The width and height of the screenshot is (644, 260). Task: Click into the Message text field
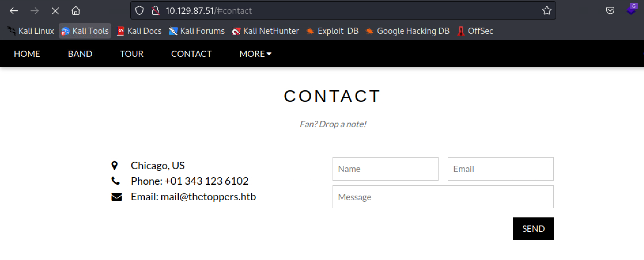[x=443, y=197]
